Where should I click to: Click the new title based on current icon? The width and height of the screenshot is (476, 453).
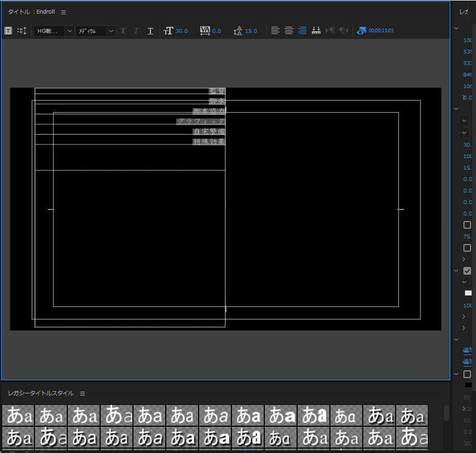click(x=8, y=31)
